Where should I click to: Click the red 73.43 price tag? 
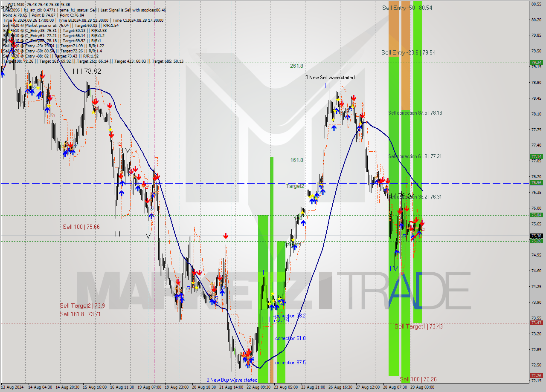click(x=536, y=323)
